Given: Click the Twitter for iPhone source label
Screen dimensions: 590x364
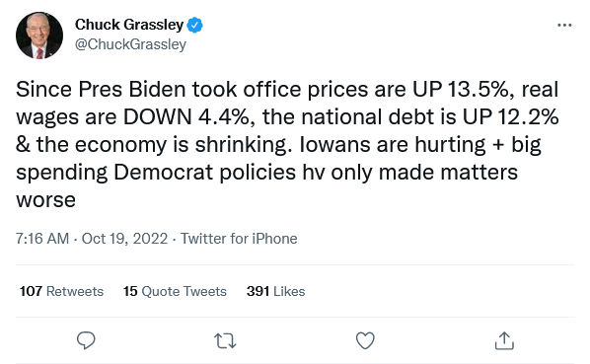Looking at the screenshot, I should (239, 239).
